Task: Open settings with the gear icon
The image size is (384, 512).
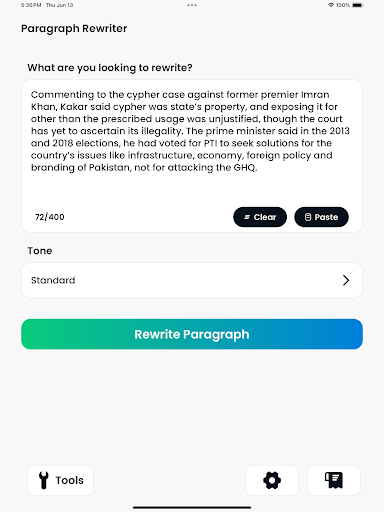Action: tap(272, 480)
